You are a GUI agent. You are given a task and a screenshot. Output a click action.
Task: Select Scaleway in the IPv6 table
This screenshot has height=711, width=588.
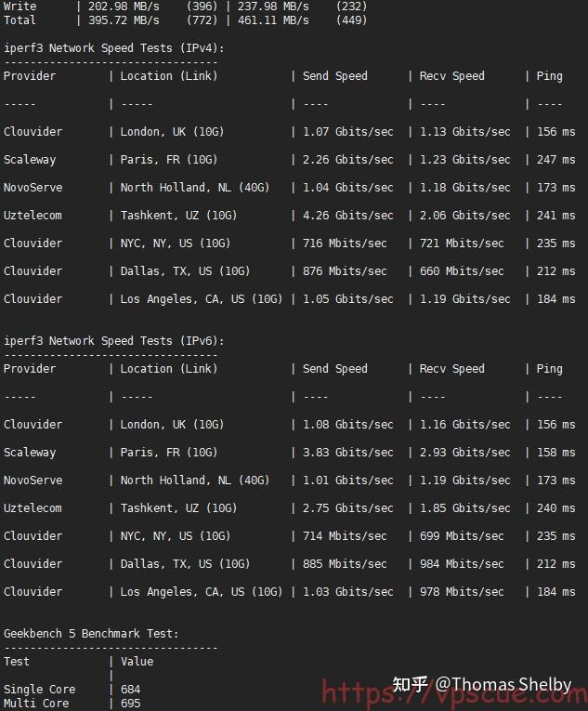pos(30,453)
